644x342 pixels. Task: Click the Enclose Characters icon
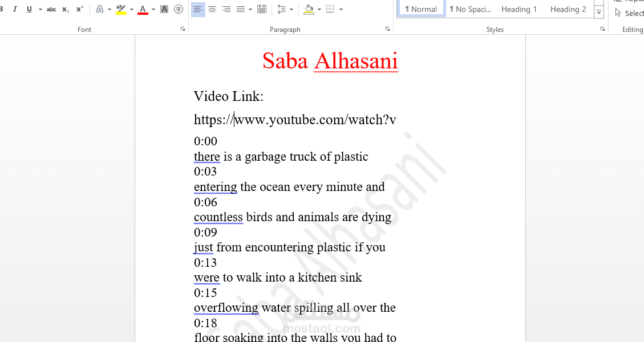(178, 9)
